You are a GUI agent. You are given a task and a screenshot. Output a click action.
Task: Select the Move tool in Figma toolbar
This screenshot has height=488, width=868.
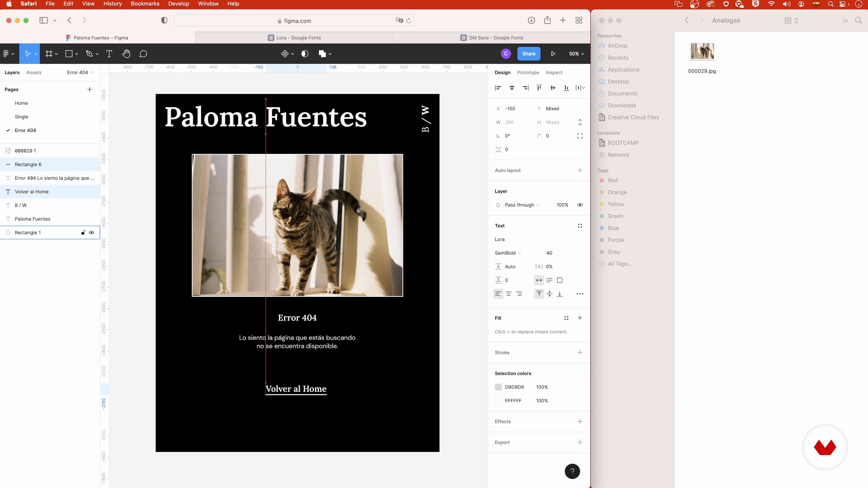click(28, 54)
